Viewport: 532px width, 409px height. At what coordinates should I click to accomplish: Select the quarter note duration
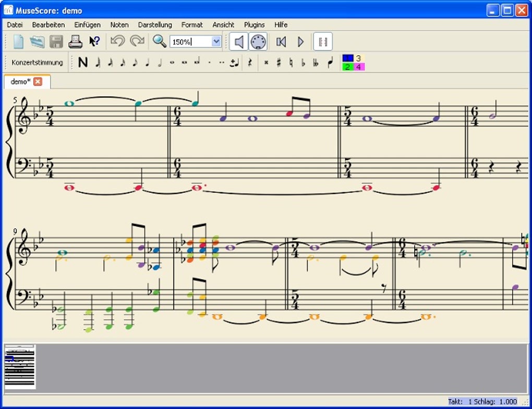(x=147, y=63)
